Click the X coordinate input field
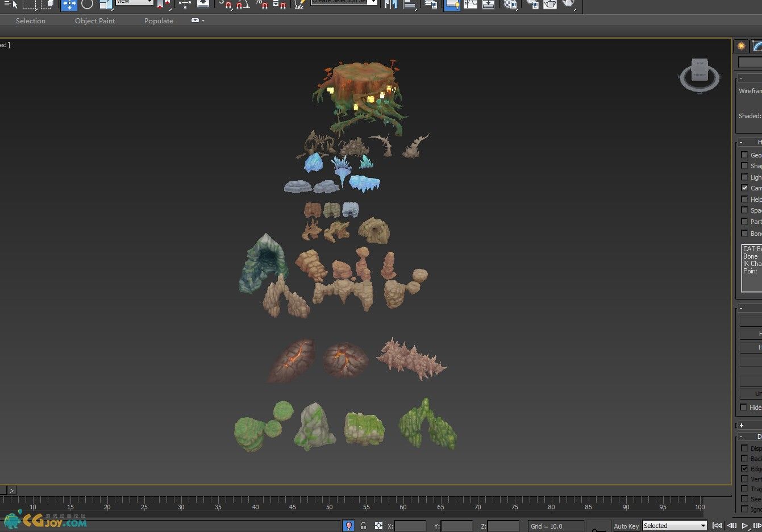This screenshot has width=762, height=532. [x=410, y=526]
